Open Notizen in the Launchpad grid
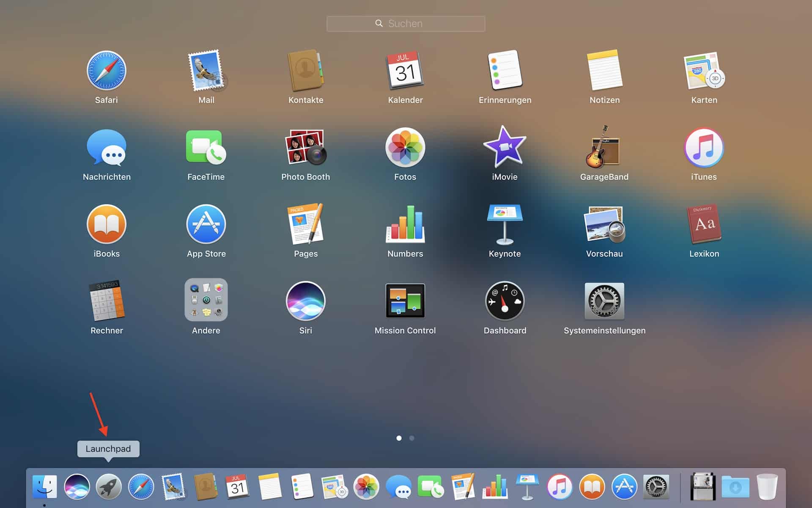Screen dimensions: 812x508 [605, 71]
